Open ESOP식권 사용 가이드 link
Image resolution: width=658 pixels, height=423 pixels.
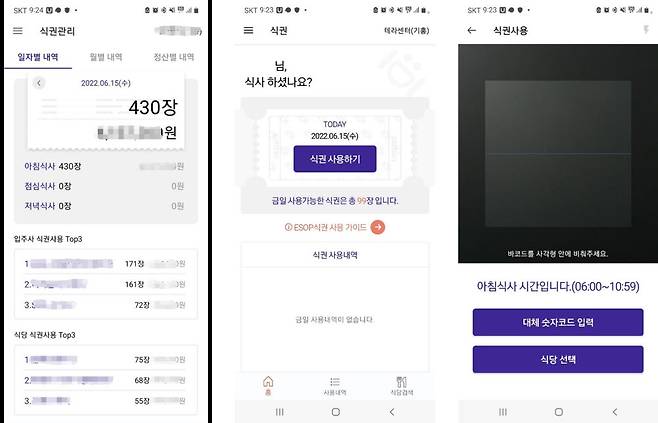tap(326, 227)
